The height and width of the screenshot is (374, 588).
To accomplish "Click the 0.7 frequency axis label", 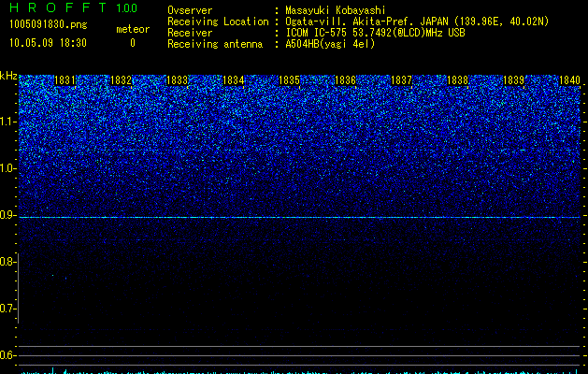I will pyautogui.click(x=8, y=309).
